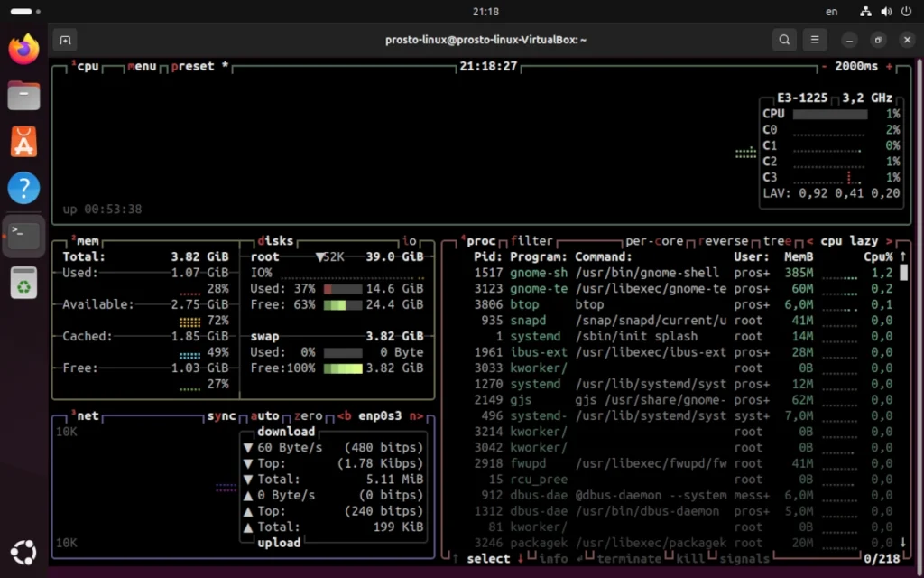Open the en keyboard layout indicator

click(x=831, y=11)
